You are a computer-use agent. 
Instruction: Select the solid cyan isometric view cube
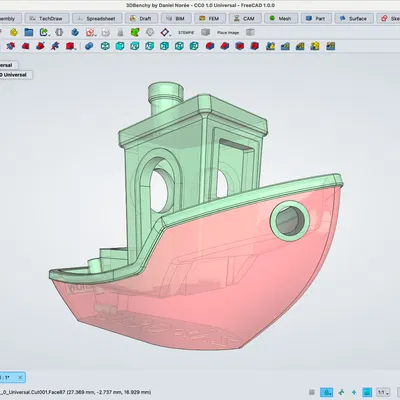120,46
